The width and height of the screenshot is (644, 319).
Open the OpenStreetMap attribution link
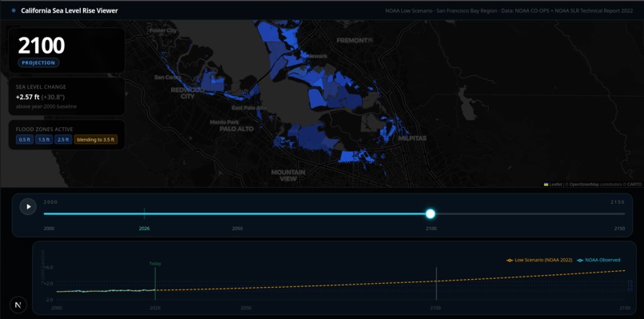point(583,185)
